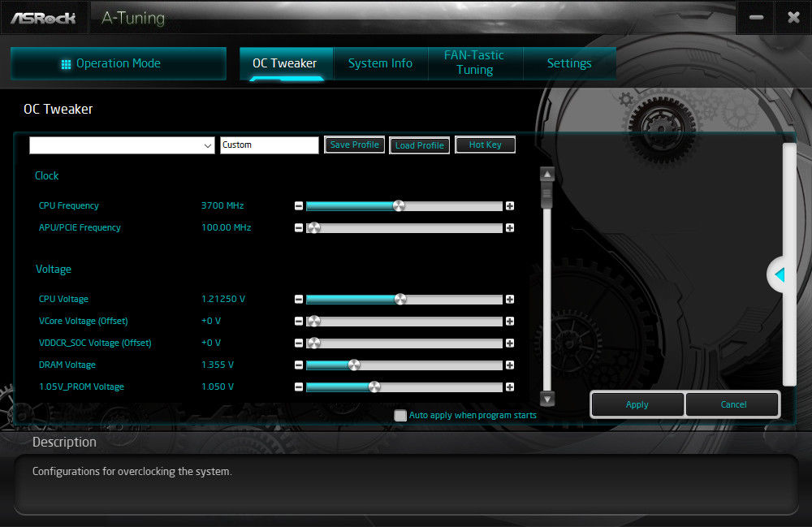This screenshot has height=527, width=812.
Task: Click the Voltage section heading
Action: (54, 270)
